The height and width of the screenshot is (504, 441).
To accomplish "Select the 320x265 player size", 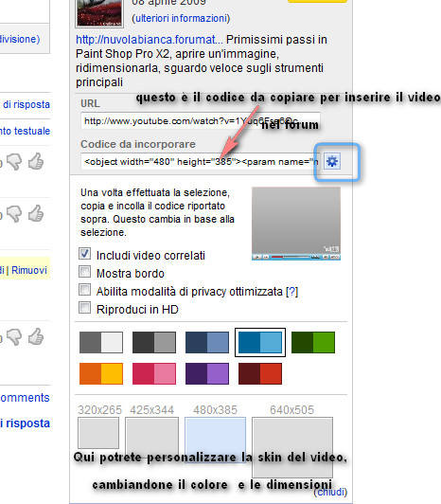I will coord(98,433).
